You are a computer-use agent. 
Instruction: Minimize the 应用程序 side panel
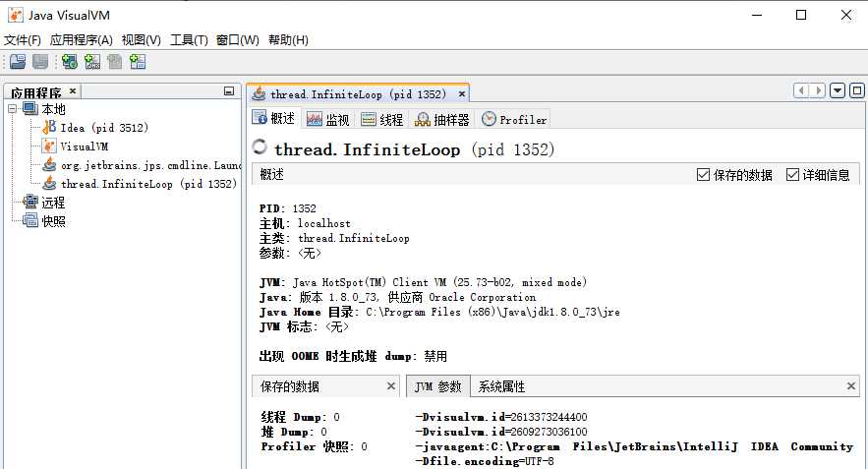[229, 90]
